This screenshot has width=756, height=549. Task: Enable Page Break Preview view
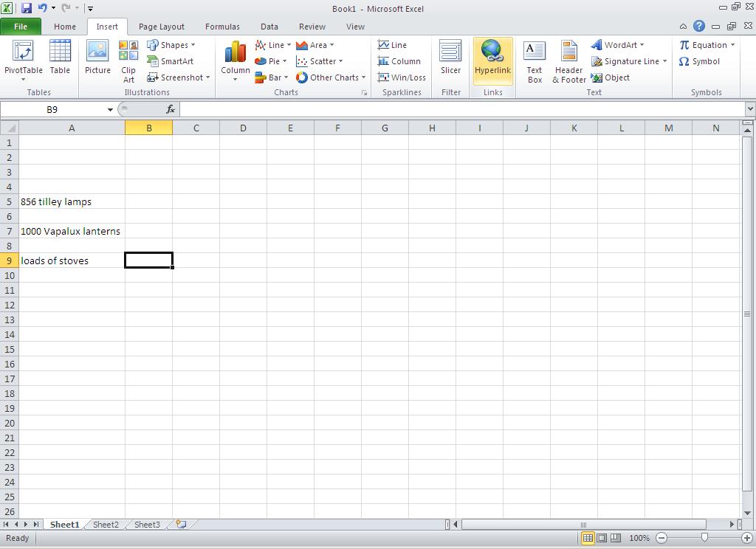(616, 538)
